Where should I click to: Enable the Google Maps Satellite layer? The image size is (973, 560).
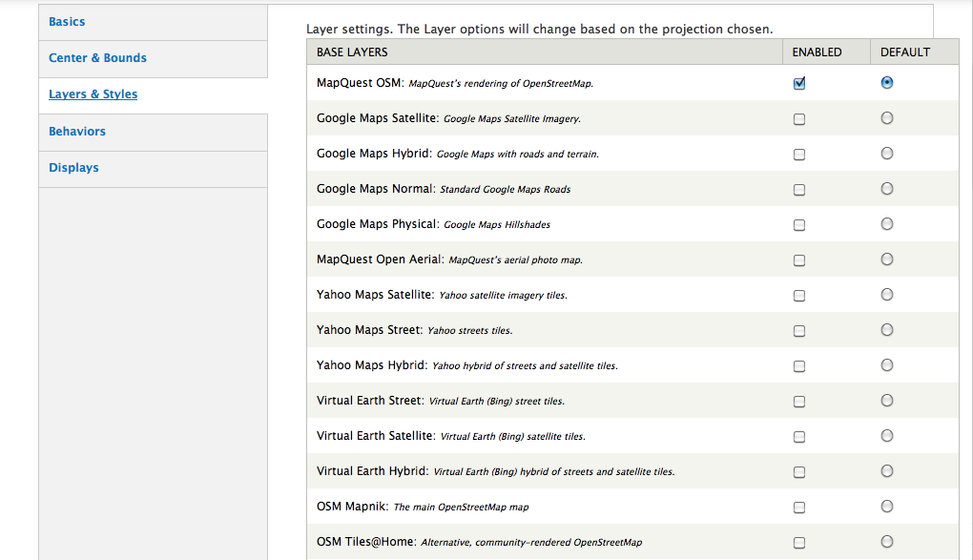click(799, 119)
